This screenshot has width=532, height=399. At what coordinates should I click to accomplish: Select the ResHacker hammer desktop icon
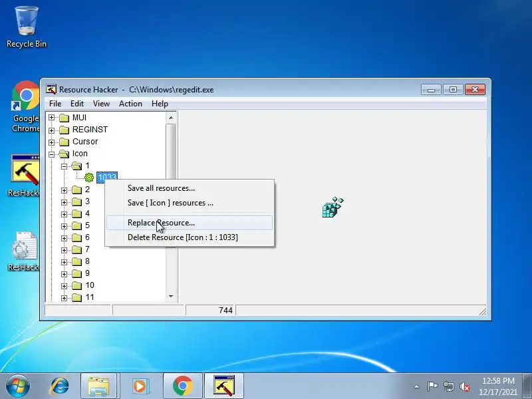[x=25, y=176]
